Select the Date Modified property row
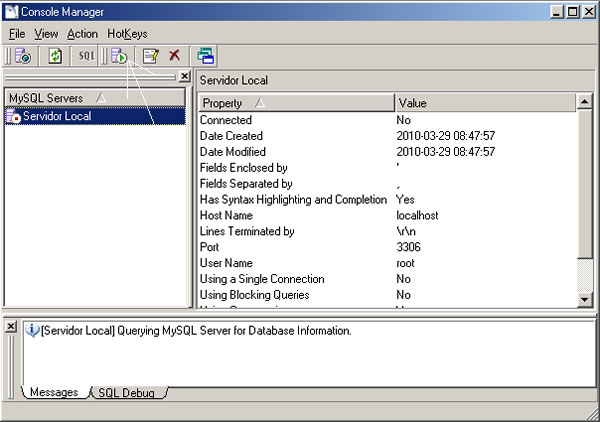This screenshot has width=600, height=422. tap(387, 152)
